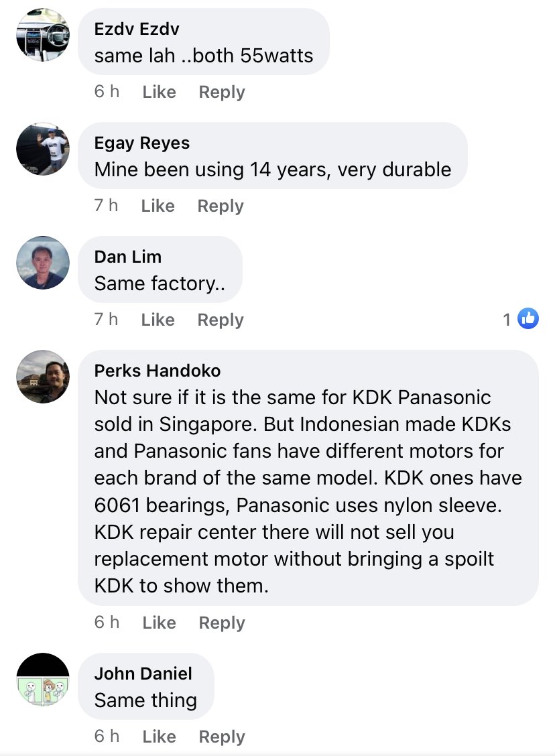The image size is (555, 756).
Task: Visit the Egay Reyes name link
Action: tap(142, 143)
